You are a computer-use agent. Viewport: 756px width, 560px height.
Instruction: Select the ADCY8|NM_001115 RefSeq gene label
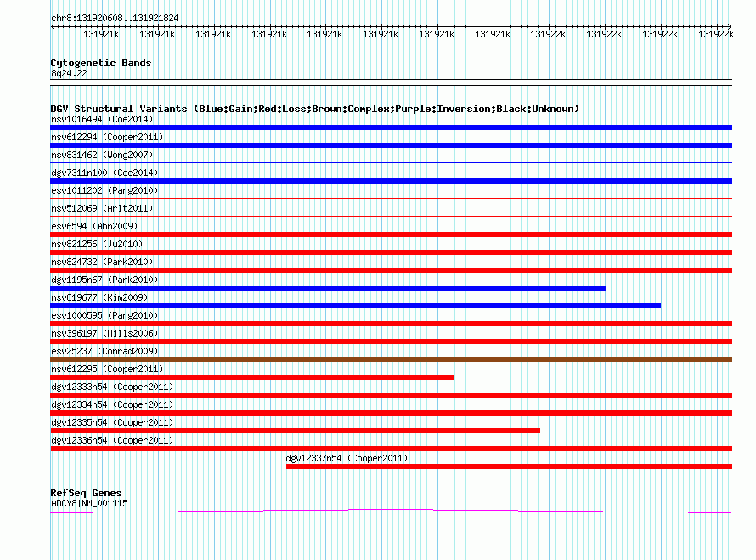click(90, 503)
